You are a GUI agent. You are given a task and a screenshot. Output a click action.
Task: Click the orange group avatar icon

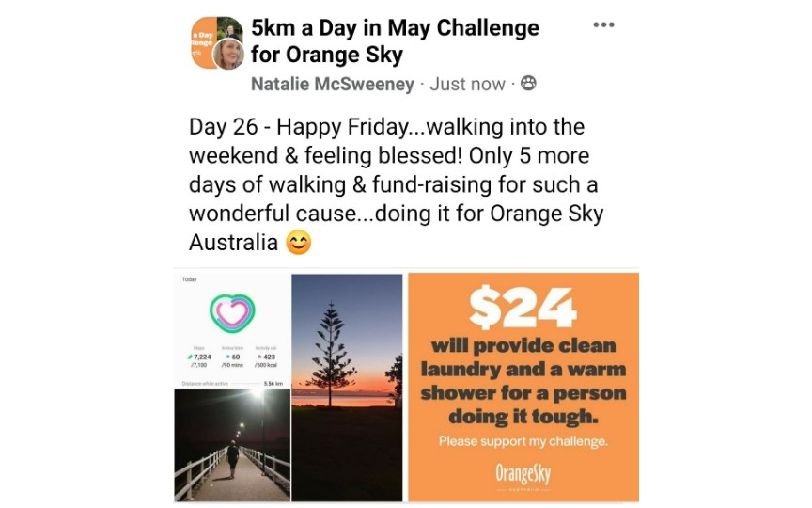click(205, 42)
